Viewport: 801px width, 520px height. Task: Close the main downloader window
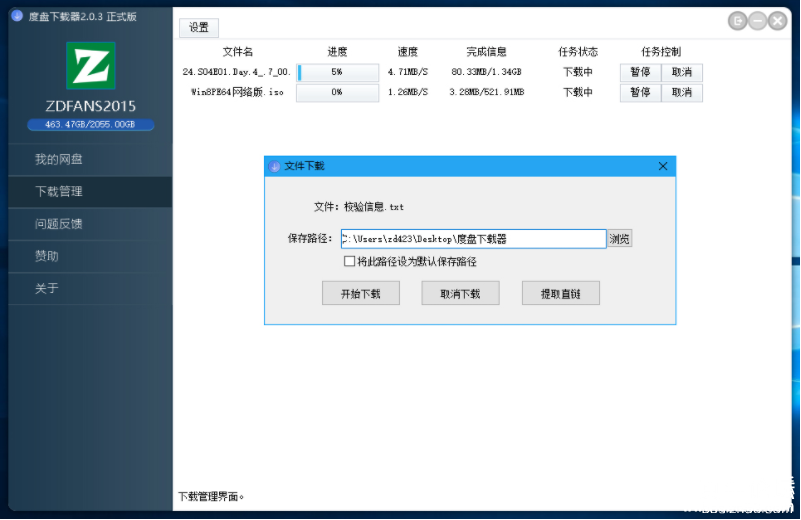778,20
